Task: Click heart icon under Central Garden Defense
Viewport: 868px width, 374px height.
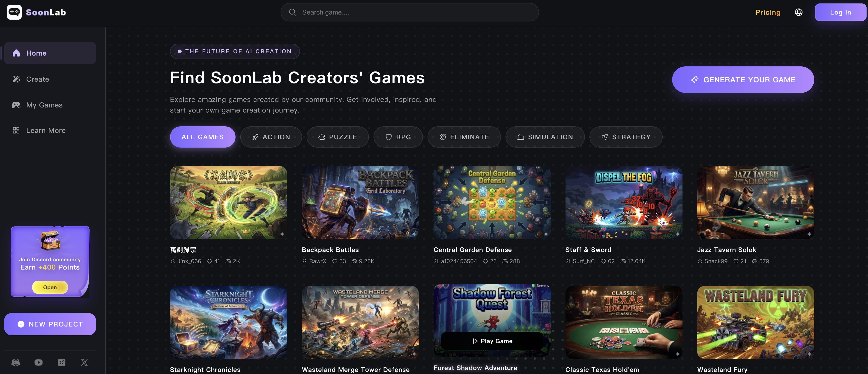Action: pyautogui.click(x=485, y=261)
